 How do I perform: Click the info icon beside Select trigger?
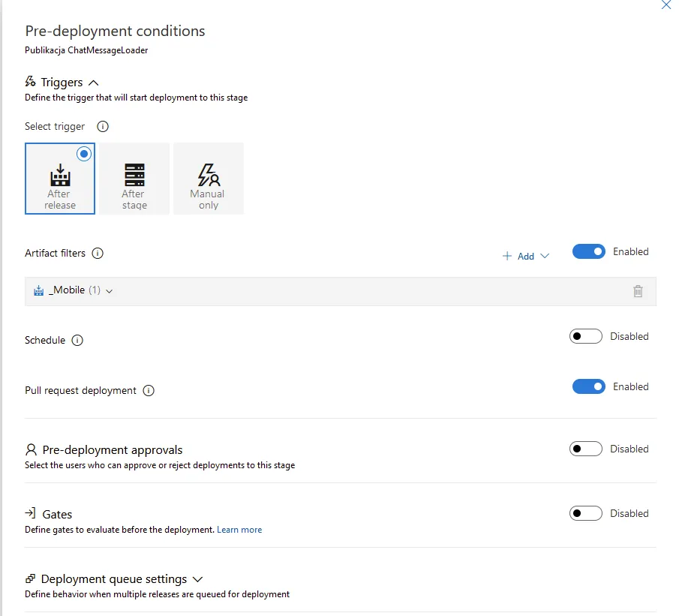point(104,127)
